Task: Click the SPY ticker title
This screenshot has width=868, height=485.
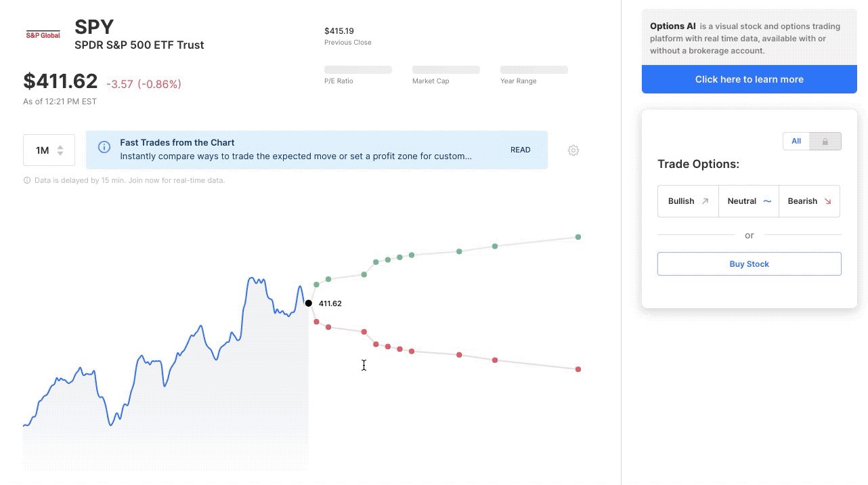Action: click(94, 26)
